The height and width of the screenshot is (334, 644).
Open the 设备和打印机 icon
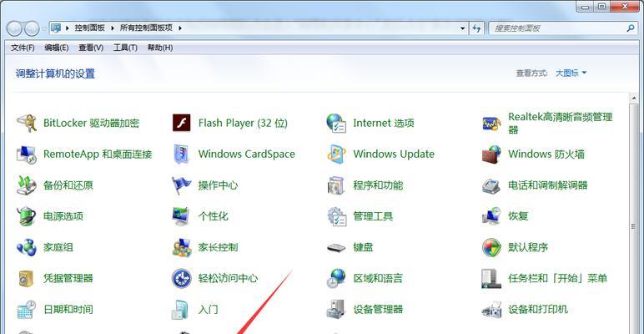pyautogui.click(x=491, y=309)
